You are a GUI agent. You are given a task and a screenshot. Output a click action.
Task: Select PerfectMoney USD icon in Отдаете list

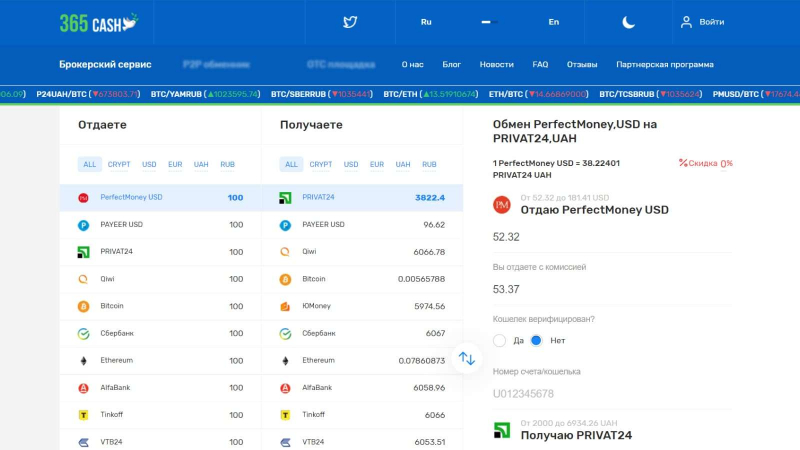(83, 198)
